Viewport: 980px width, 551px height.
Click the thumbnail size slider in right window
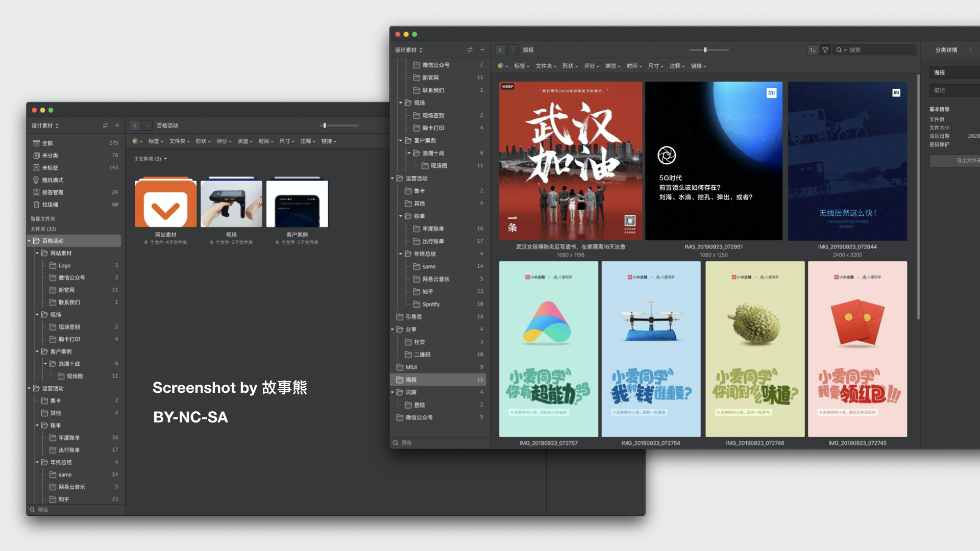click(x=705, y=50)
